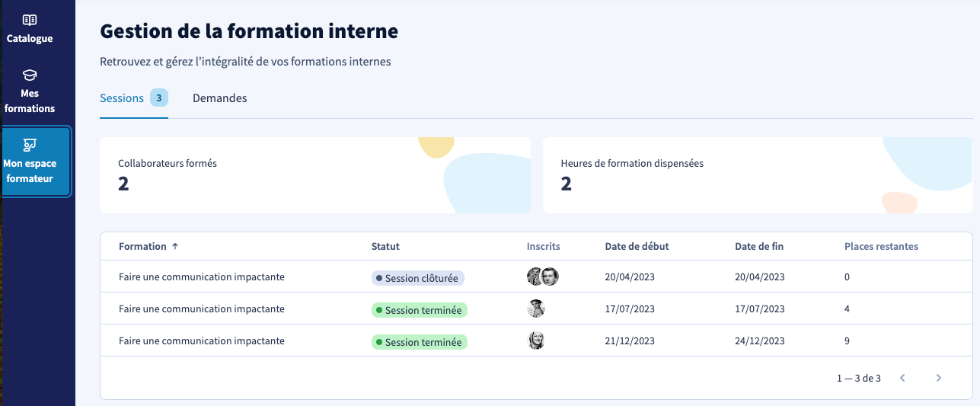The image size is (980, 406).
Task: Open the session row starting 17/07/2023
Action: (x=536, y=308)
